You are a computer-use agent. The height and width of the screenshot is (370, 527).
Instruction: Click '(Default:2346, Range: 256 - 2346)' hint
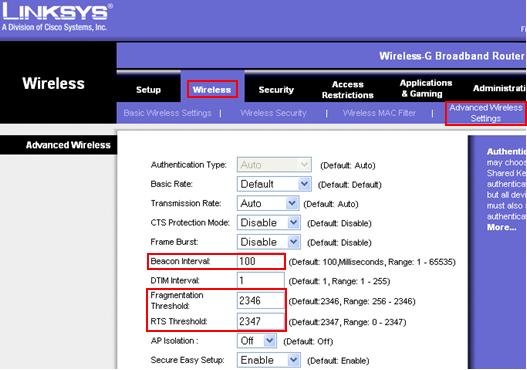[352, 301]
